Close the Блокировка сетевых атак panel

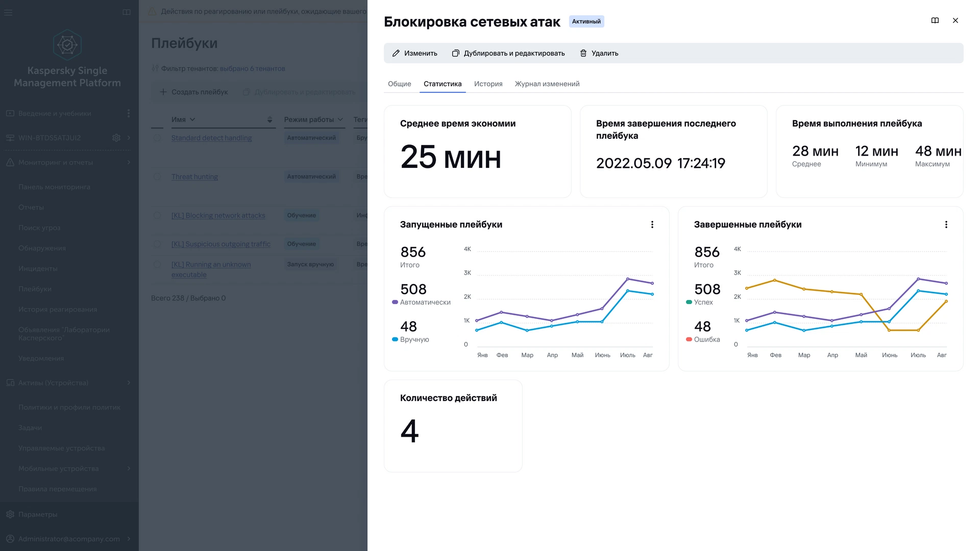point(955,20)
